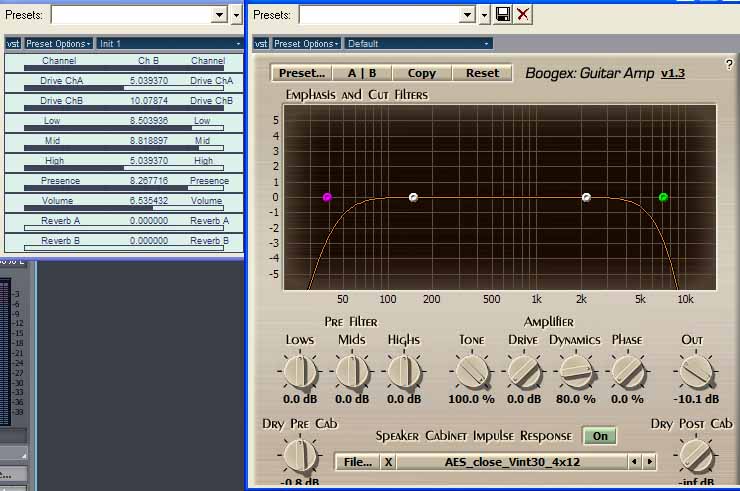The image size is (740, 491).
Task: Click the Mid parameter slider bar
Action: 124,148
